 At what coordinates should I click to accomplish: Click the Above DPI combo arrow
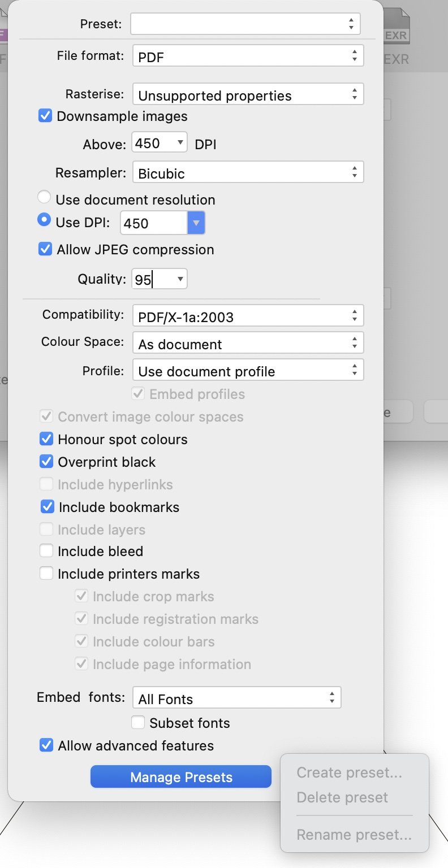click(x=180, y=142)
